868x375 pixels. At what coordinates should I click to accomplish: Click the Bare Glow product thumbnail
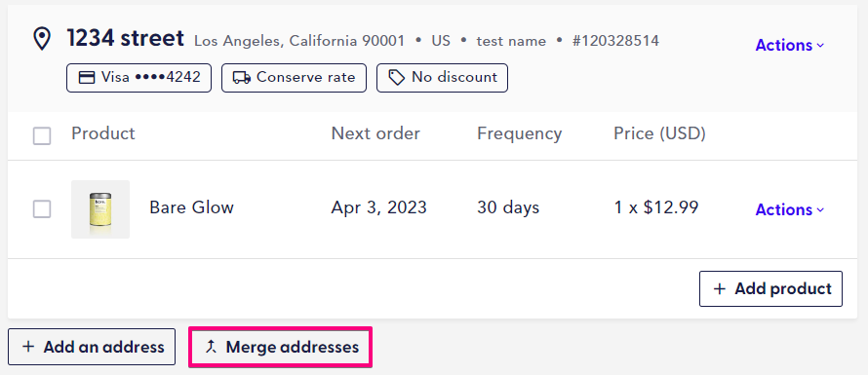(x=100, y=209)
